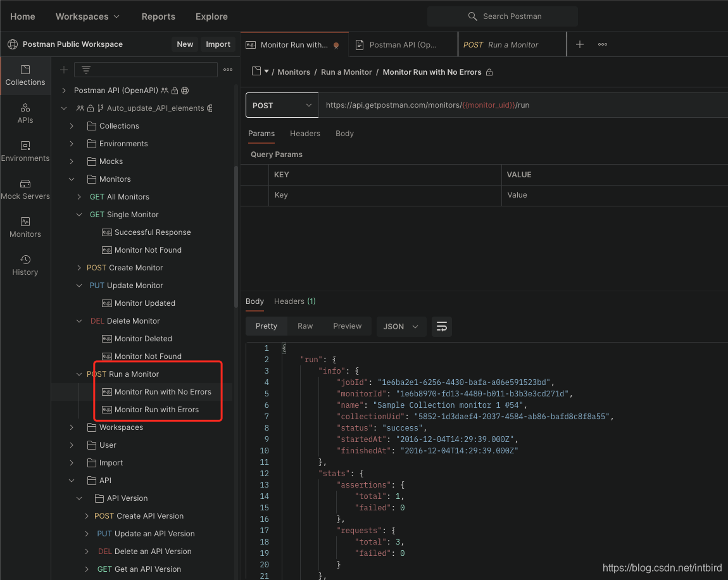Click document icon on Postman API tab

360,44
